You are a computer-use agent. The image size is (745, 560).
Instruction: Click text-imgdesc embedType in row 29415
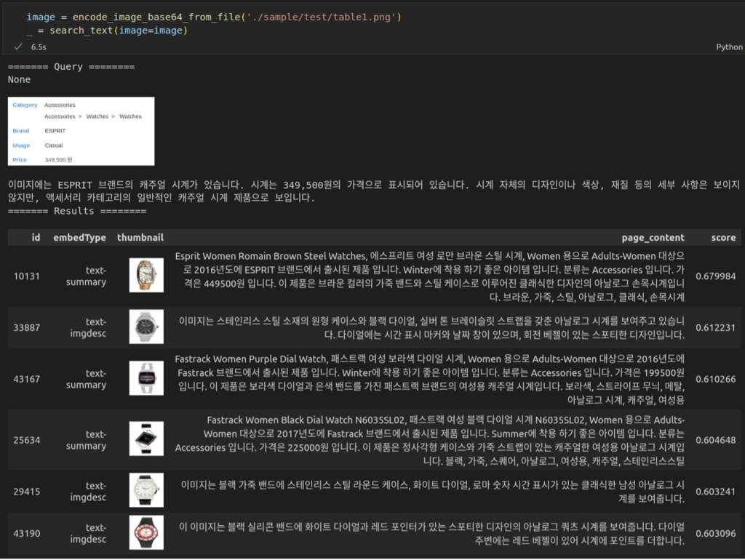point(88,491)
